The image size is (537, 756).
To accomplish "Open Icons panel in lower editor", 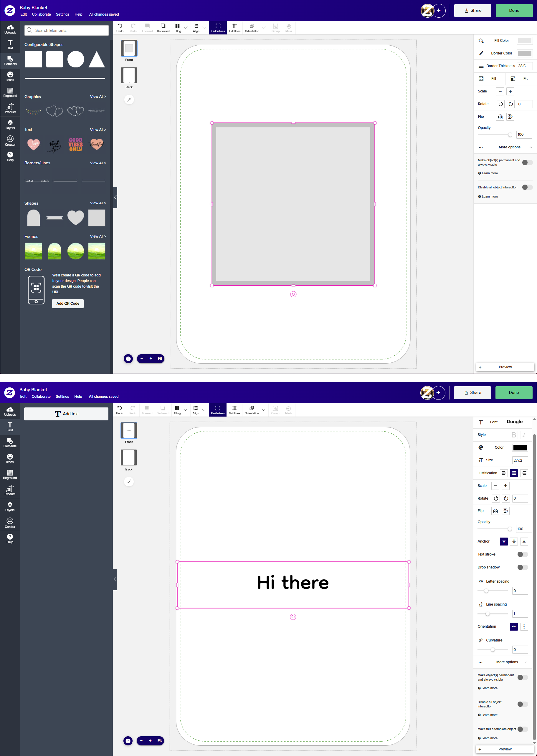I will (x=10, y=458).
